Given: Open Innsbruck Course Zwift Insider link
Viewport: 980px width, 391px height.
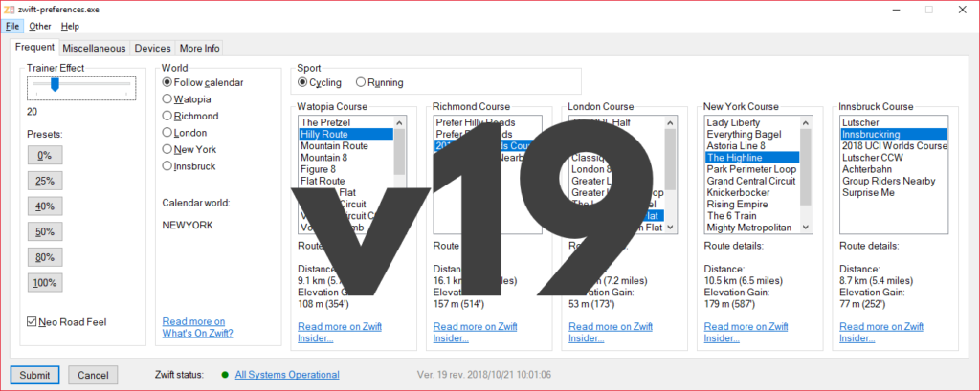Looking at the screenshot, I should click(881, 333).
